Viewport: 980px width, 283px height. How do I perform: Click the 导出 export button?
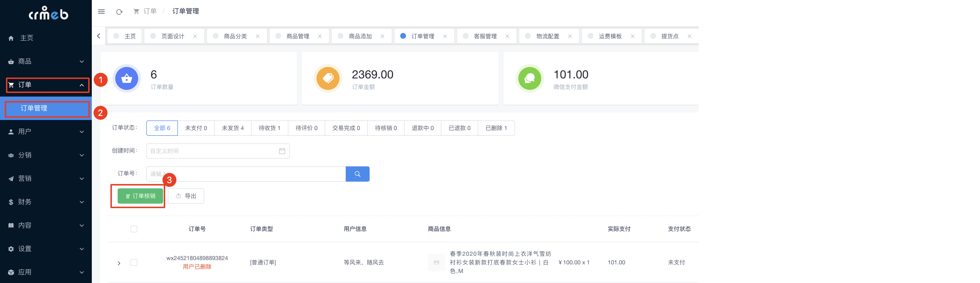tap(186, 196)
